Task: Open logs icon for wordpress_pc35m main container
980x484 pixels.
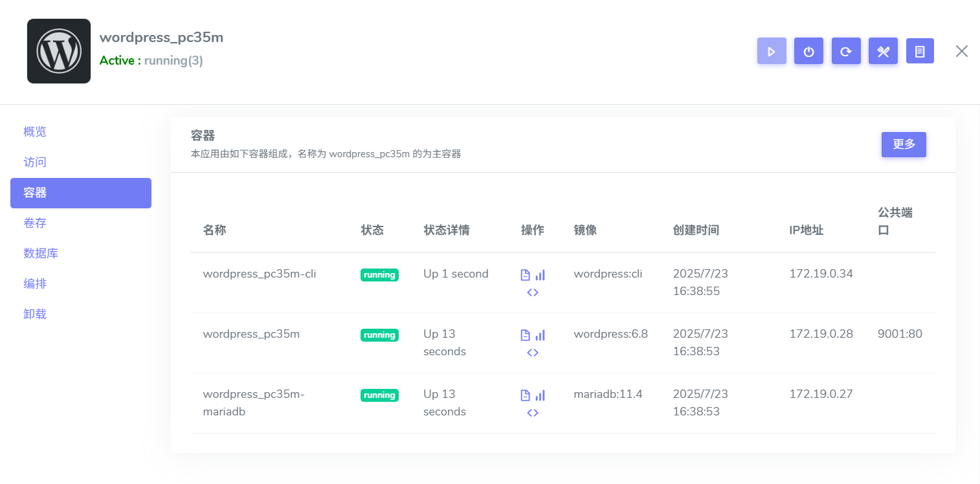Action: pyautogui.click(x=525, y=334)
